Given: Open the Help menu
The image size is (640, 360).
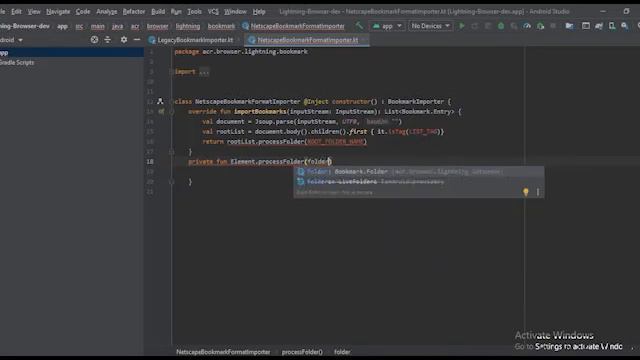Looking at the screenshot, I should 259,11.
